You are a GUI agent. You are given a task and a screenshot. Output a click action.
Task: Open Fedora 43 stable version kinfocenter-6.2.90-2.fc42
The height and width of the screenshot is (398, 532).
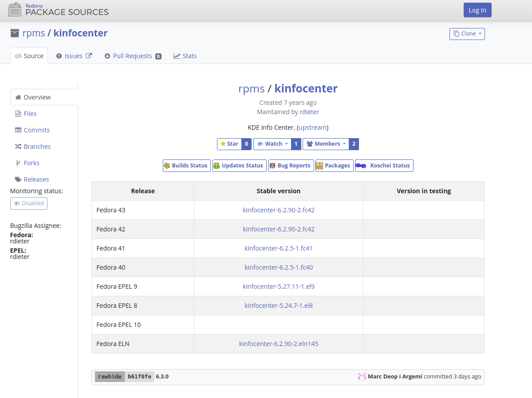279,210
